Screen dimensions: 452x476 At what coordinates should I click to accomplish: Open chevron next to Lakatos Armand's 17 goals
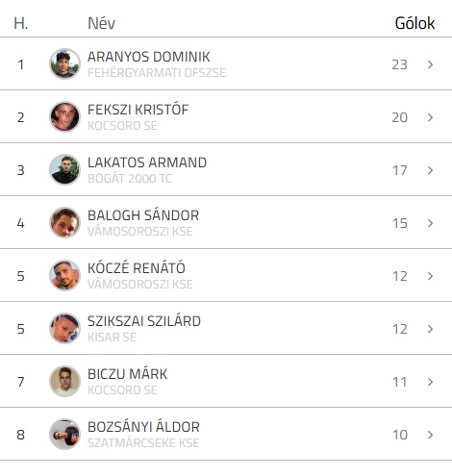[430, 170]
